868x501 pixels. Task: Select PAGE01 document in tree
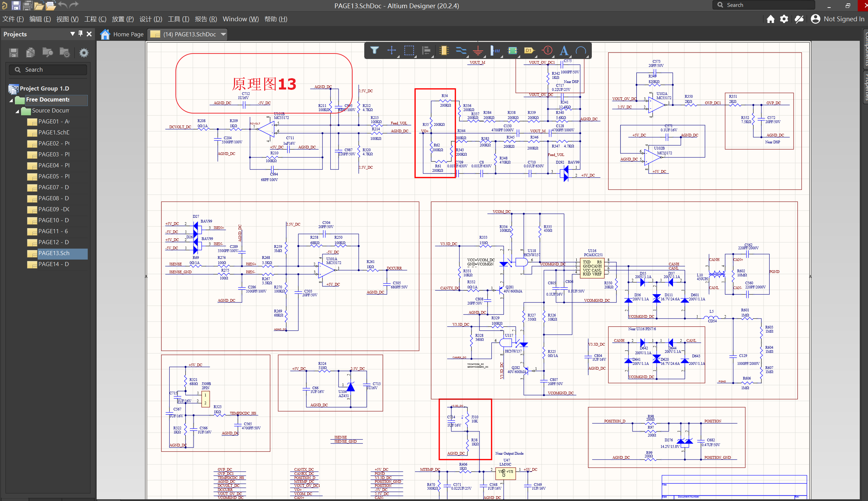(53, 121)
